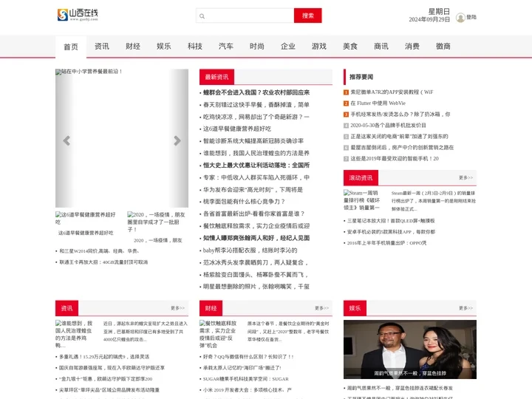This screenshot has height=399, width=532.
Task: Open the 首页 home tab
Action: [71, 47]
